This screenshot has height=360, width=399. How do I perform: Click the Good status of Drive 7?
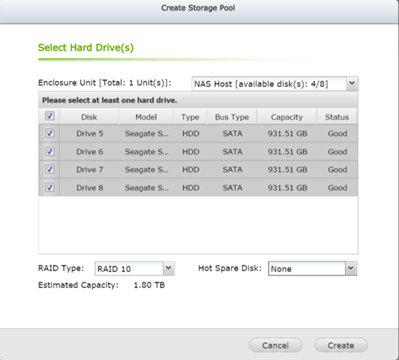[337, 170]
